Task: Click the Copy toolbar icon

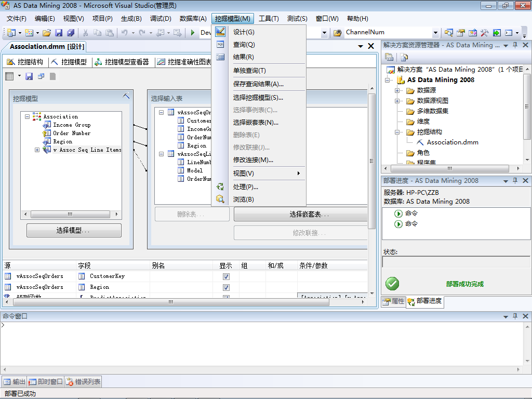Action: (97, 33)
